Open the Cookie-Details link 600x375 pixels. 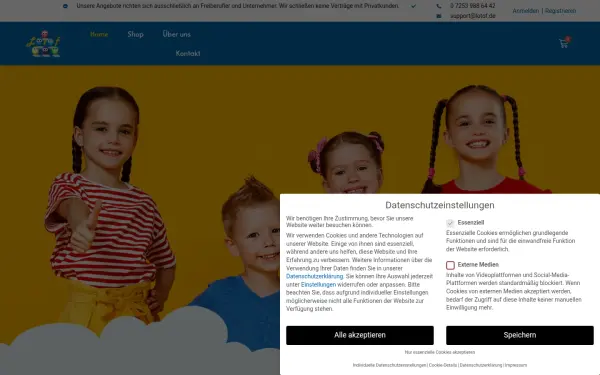click(x=443, y=365)
